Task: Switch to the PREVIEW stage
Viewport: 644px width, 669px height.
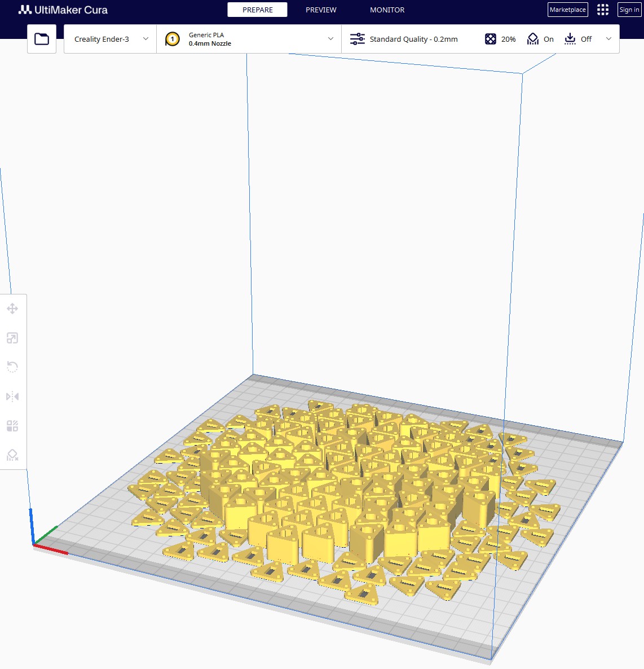Action: coord(321,10)
